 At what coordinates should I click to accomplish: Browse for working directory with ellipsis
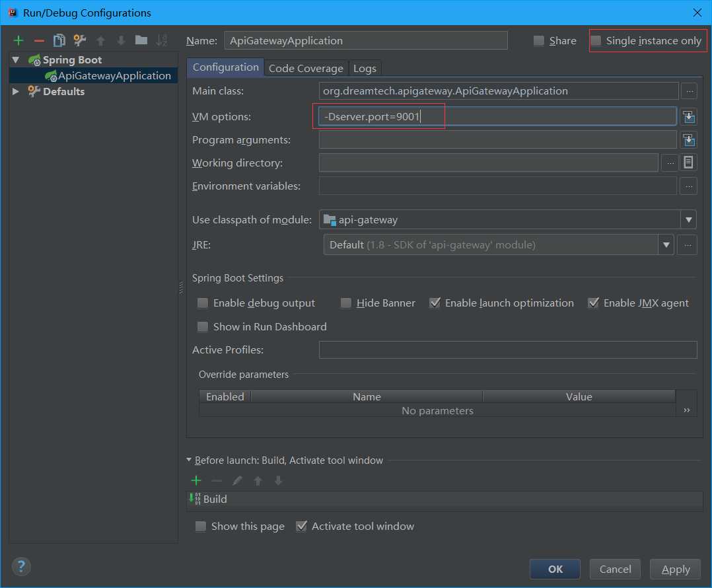[670, 163]
